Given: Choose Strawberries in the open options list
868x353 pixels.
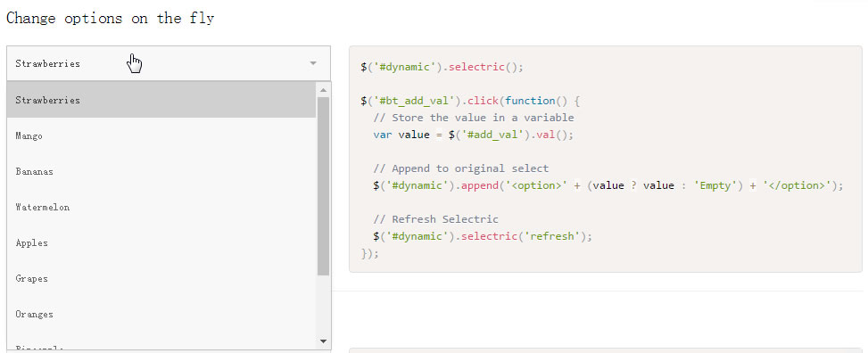Looking at the screenshot, I should pyautogui.click(x=161, y=100).
